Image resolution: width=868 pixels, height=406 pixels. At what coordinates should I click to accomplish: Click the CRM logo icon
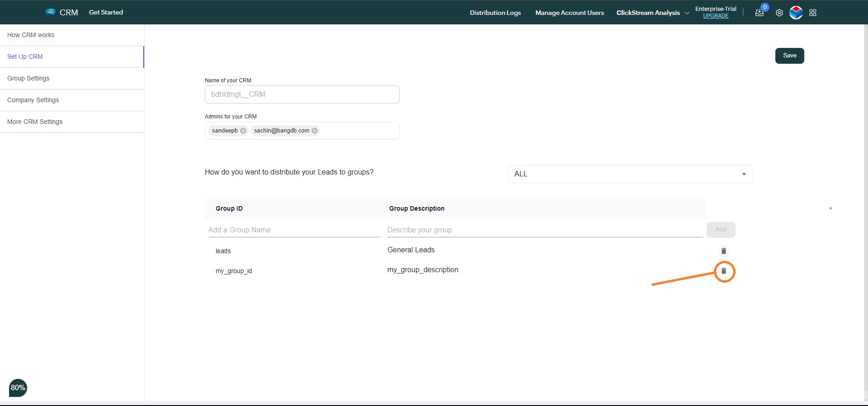[50, 12]
